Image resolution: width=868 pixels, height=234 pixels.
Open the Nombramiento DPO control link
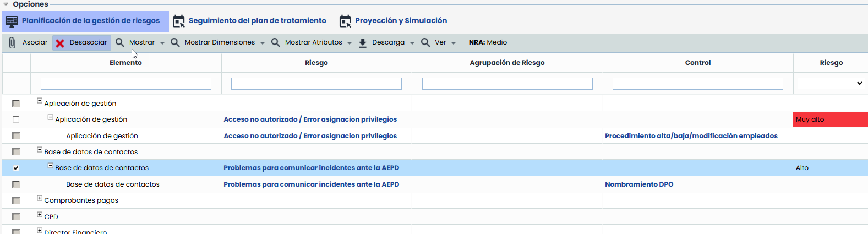(639, 184)
